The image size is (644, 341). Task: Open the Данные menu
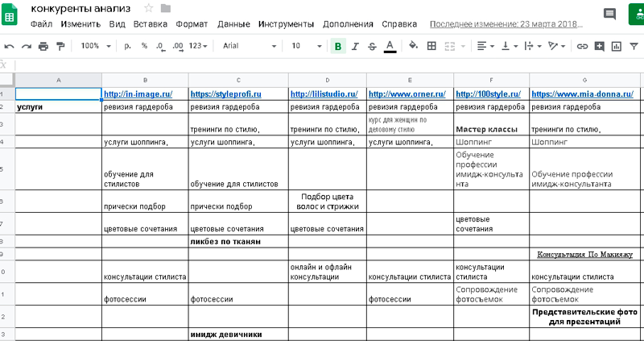click(x=233, y=24)
